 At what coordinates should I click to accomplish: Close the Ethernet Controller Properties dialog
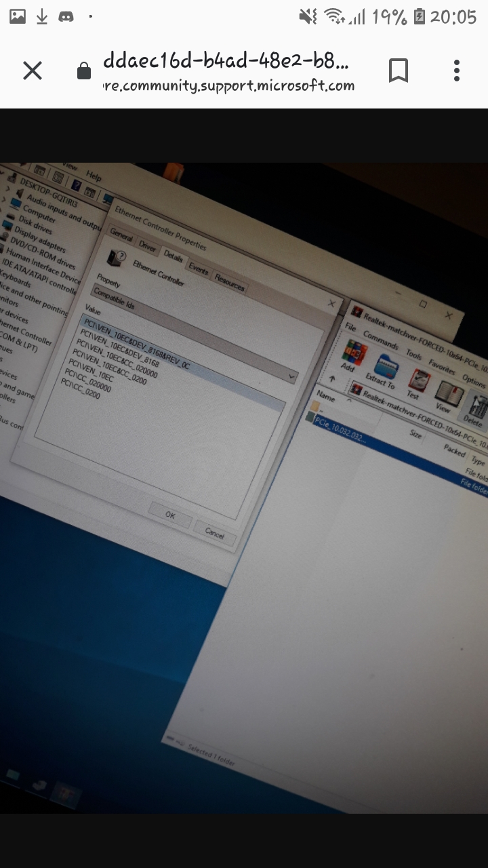click(331, 304)
